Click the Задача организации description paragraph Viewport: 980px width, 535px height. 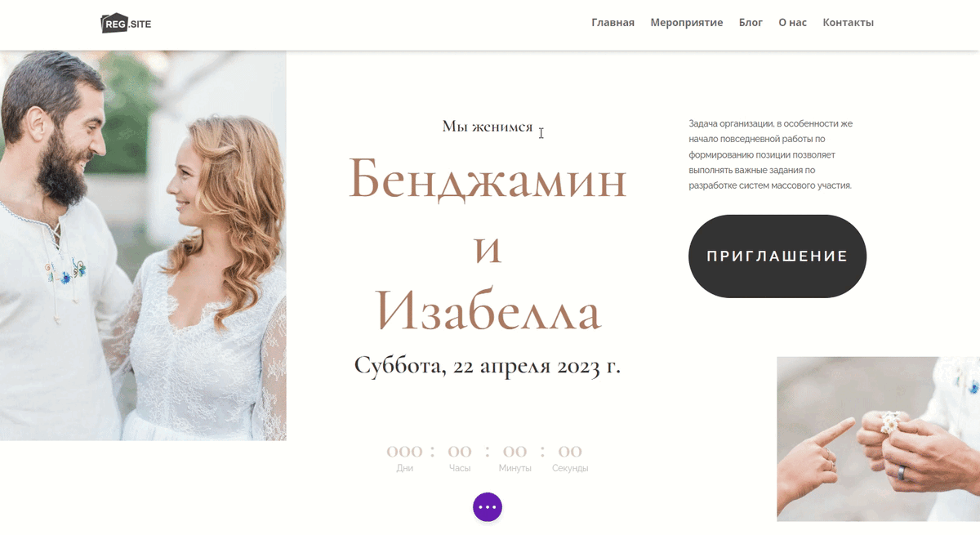click(x=770, y=154)
